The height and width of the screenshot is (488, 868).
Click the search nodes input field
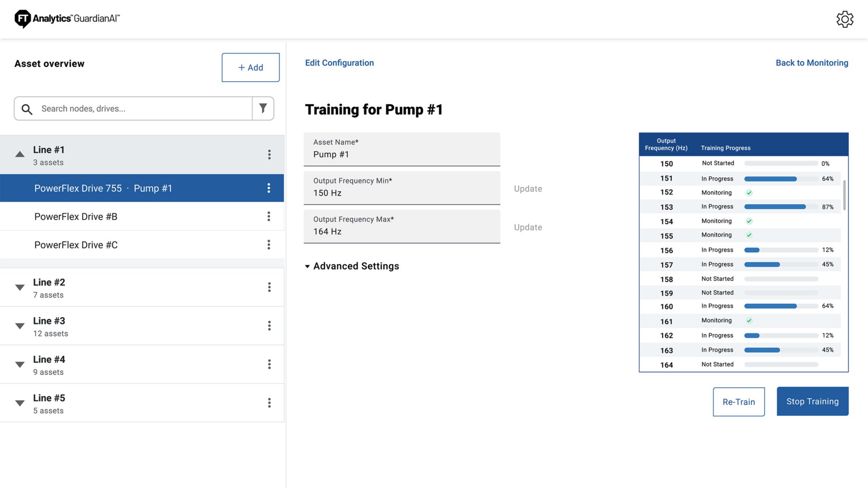[136, 108]
